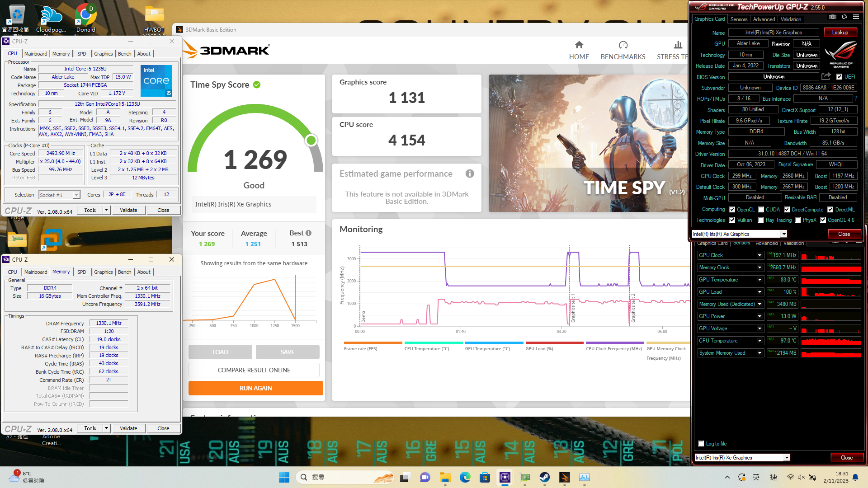Switch to Bench tab in CPU-Z processor window
Viewport: 868px width, 488px height.
(x=125, y=54)
